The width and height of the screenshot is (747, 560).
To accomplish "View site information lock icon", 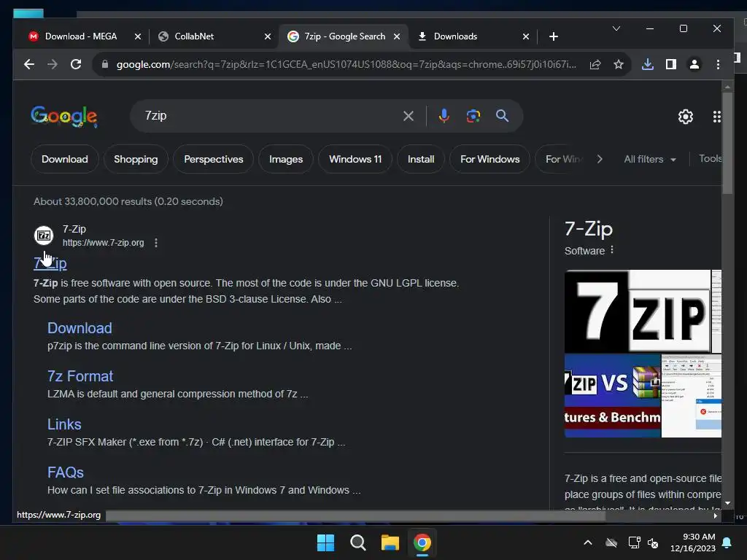I will 105,64.
